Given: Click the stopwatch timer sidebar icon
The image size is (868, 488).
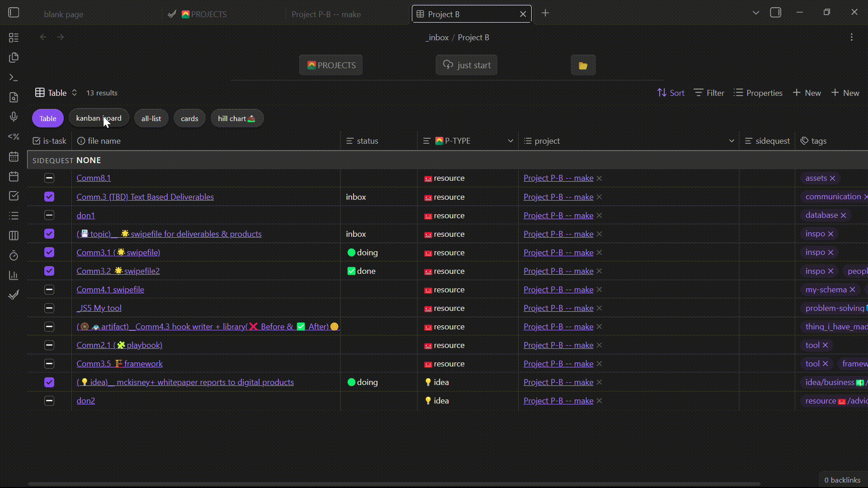Looking at the screenshot, I should [x=14, y=256].
